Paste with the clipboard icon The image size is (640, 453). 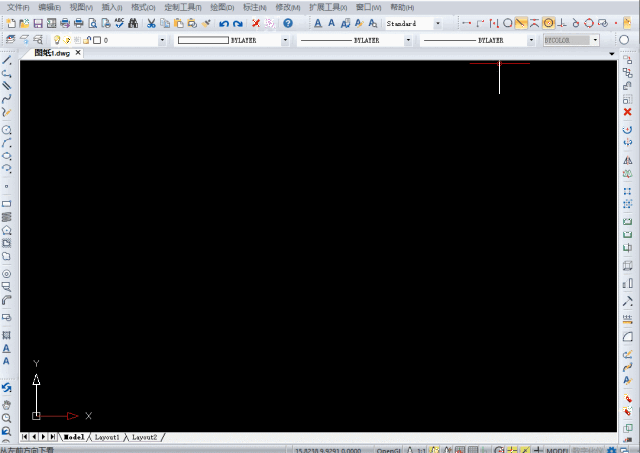[x=178, y=23]
